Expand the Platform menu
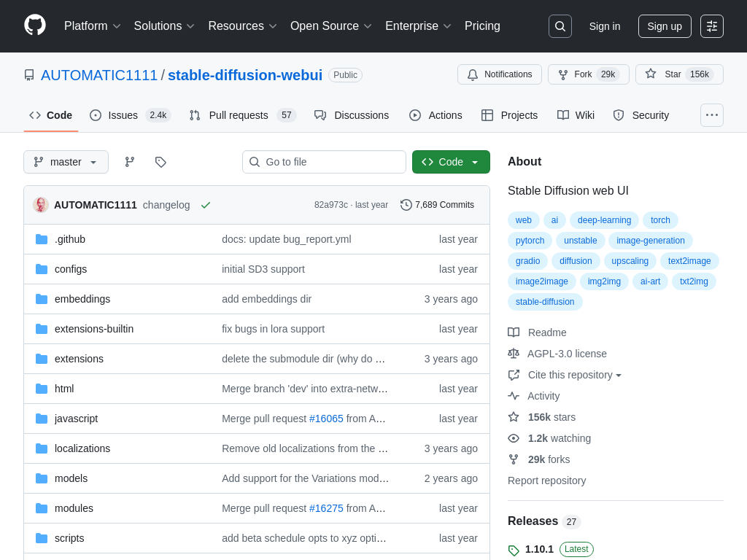 click(x=92, y=26)
